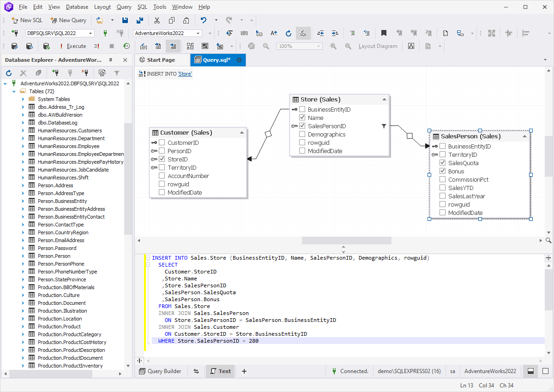Click the Cut scissors icon

click(157, 20)
